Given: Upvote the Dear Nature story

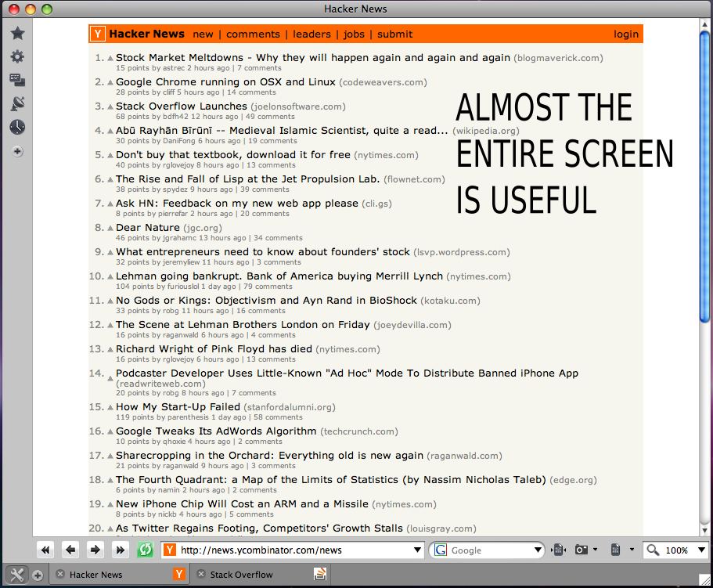Looking at the screenshot, I should coord(110,228).
